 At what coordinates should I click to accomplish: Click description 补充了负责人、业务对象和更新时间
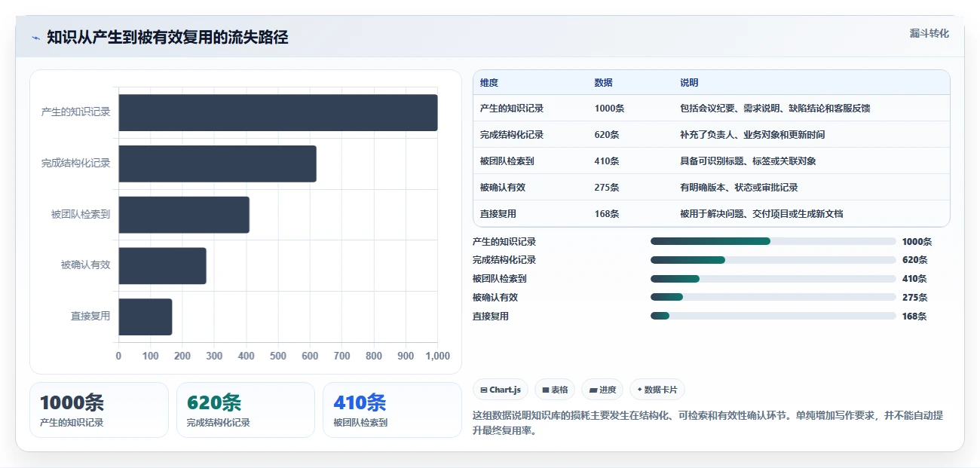[x=752, y=135]
